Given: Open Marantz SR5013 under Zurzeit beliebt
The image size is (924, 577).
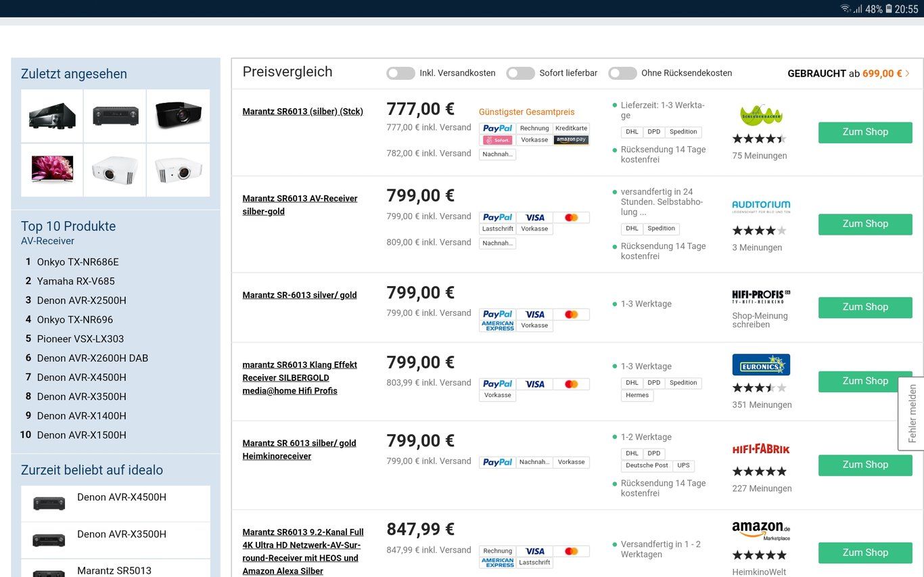Looking at the screenshot, I should tap(116, 569).
